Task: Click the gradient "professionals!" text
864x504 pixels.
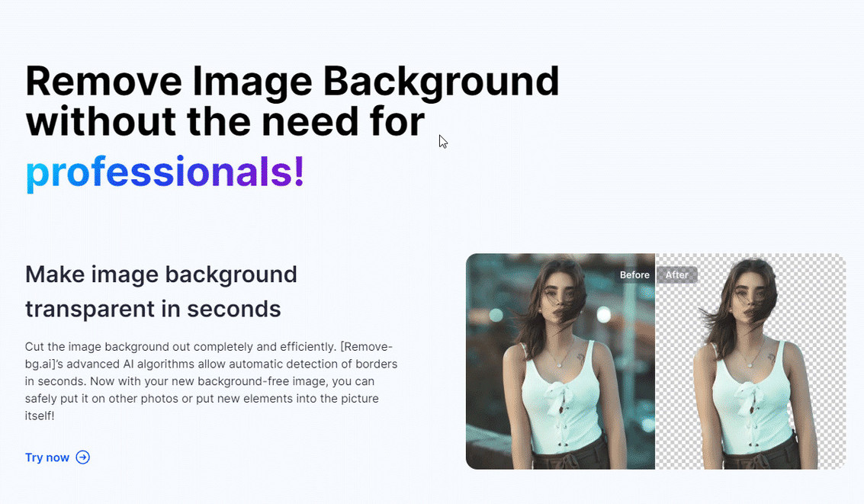Action: click(165, 173)
